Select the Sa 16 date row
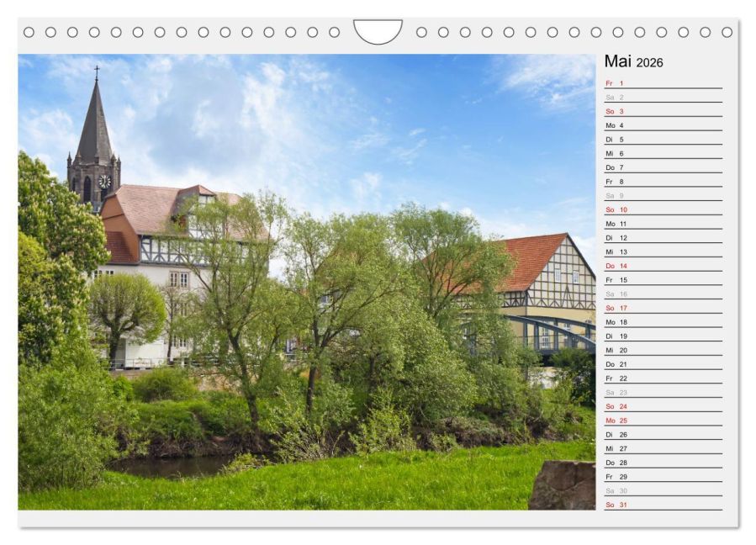The image size is (756, 545). coord(663,294)
